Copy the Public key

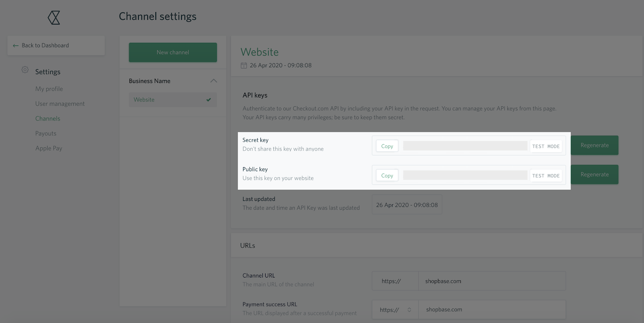[387, 176]
